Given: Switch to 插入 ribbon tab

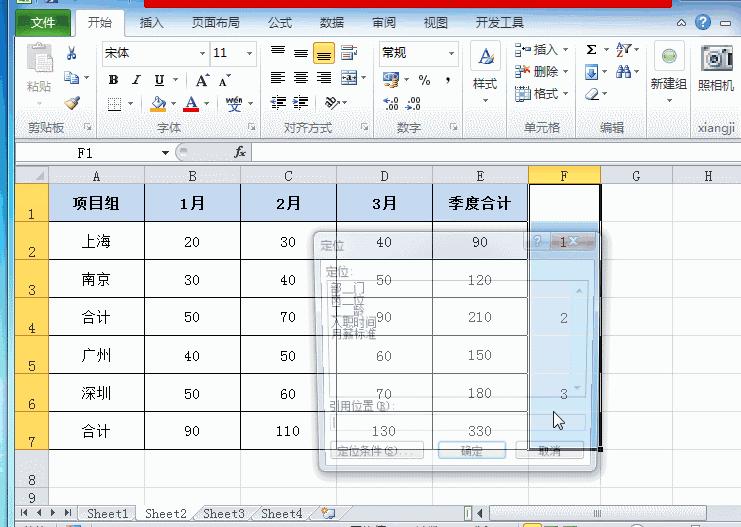Looking at the screenshot, I should pyautogui.click(x=152, y=23).
